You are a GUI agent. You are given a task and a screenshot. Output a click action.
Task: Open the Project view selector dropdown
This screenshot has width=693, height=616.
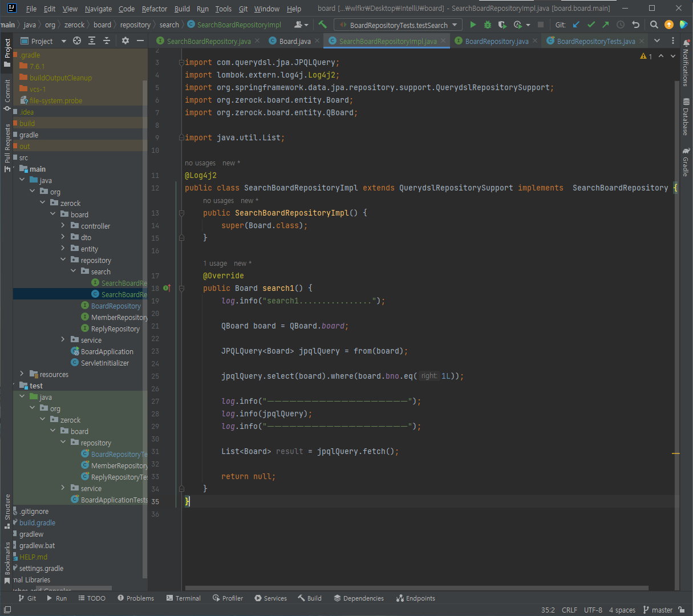[43, 41]
